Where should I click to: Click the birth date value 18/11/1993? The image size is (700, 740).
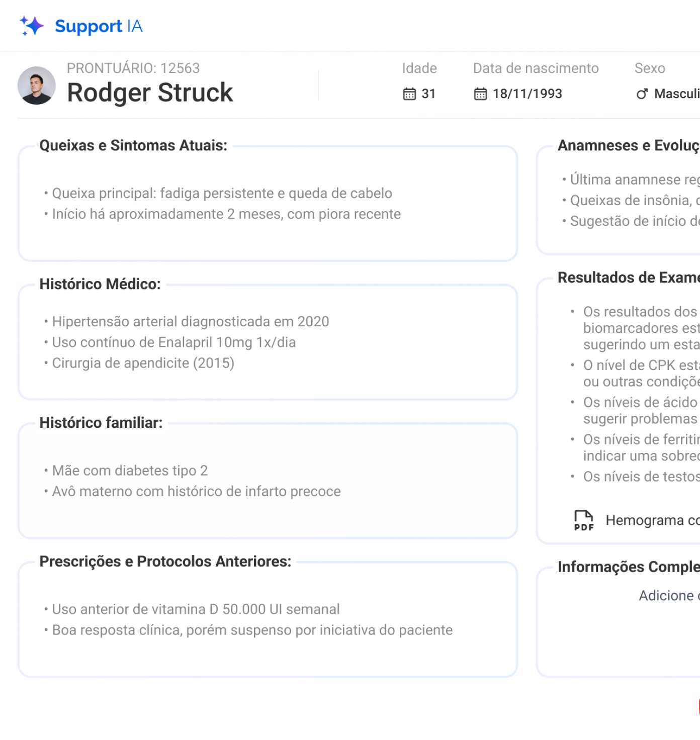click(x=527, y=94)
